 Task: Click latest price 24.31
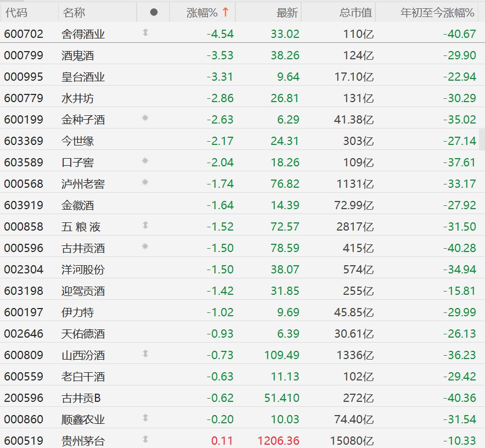point(285,141)
